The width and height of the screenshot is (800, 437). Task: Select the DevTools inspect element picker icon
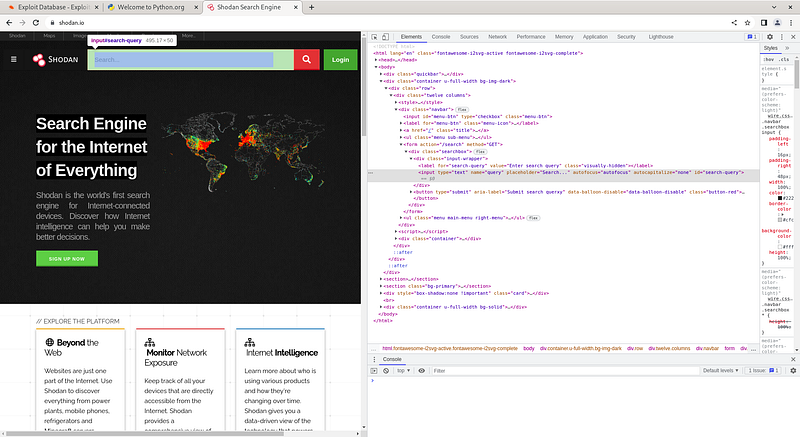click(x=374, y=37)
